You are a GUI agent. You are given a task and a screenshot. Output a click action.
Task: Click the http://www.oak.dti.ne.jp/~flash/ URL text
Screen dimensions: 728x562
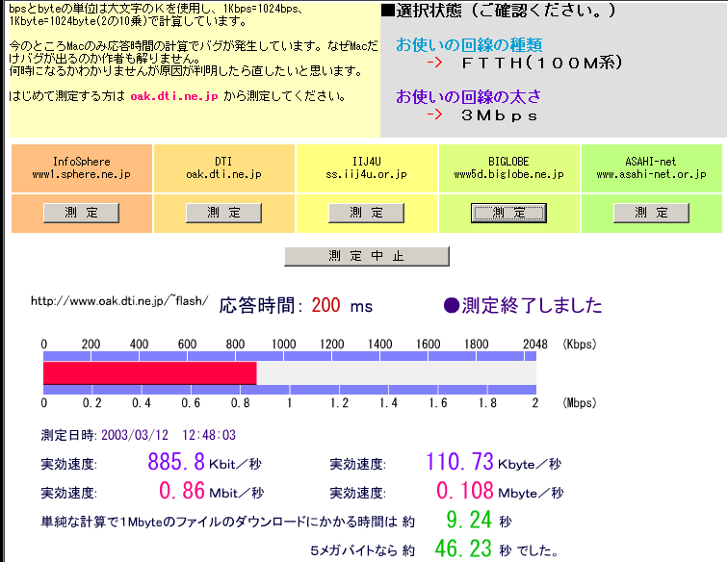[119, 300]
